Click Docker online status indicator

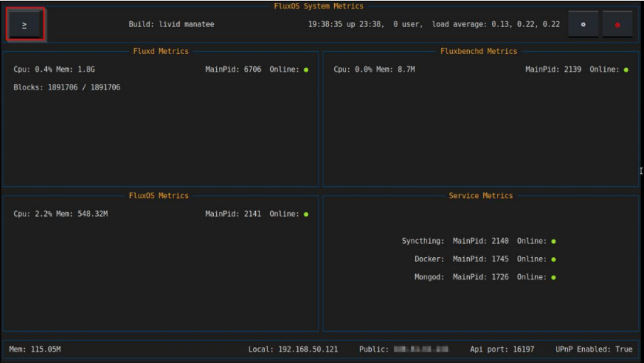pyautogui.click(x=553, y=259)
